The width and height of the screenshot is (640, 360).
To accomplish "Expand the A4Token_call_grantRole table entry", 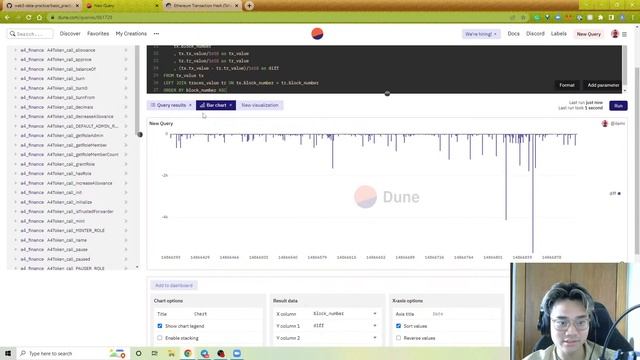I will (x=16, y=164).
